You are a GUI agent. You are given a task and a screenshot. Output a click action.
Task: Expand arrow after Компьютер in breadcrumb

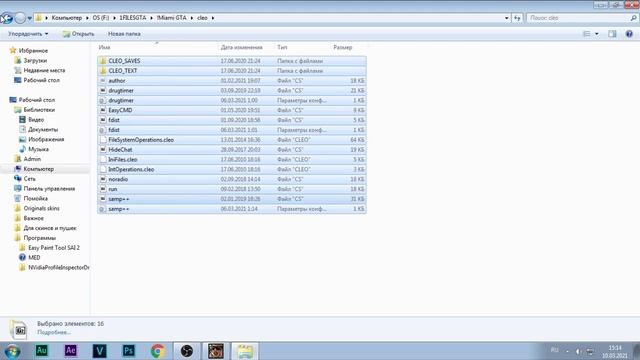coord(87,18)
